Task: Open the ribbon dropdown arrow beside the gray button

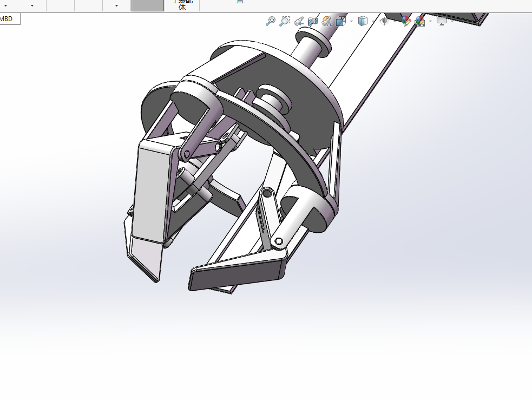Action: click(x=116, y=5)
